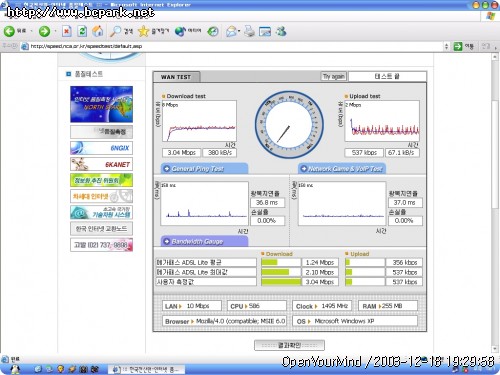Click the download speed graph
This screenshot has height=375, width=500.
point(199,121)
